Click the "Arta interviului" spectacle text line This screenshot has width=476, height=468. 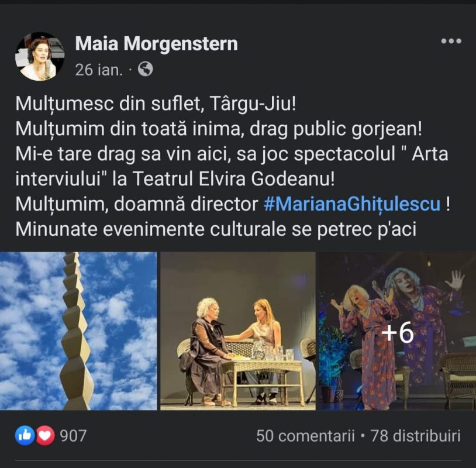(232, 154)
